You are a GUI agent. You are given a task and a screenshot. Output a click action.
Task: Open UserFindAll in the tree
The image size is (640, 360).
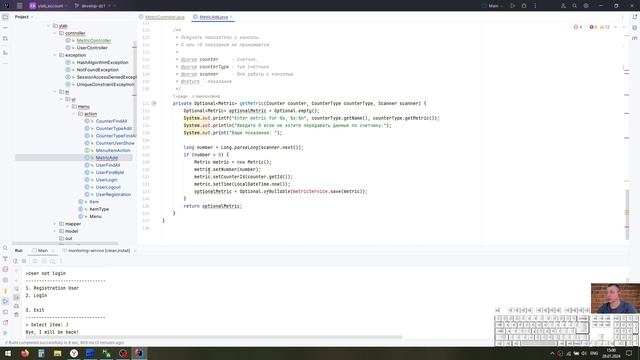coord(108,165)
